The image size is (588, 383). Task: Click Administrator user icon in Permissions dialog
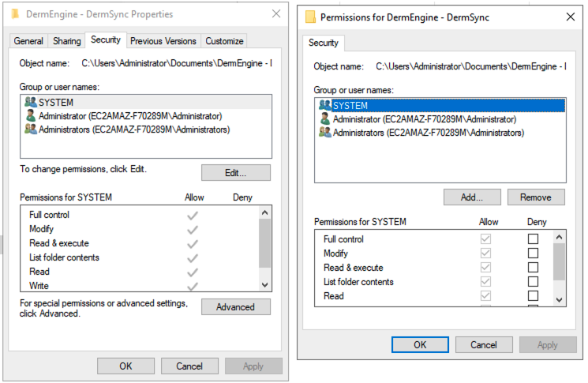point(324,119)
